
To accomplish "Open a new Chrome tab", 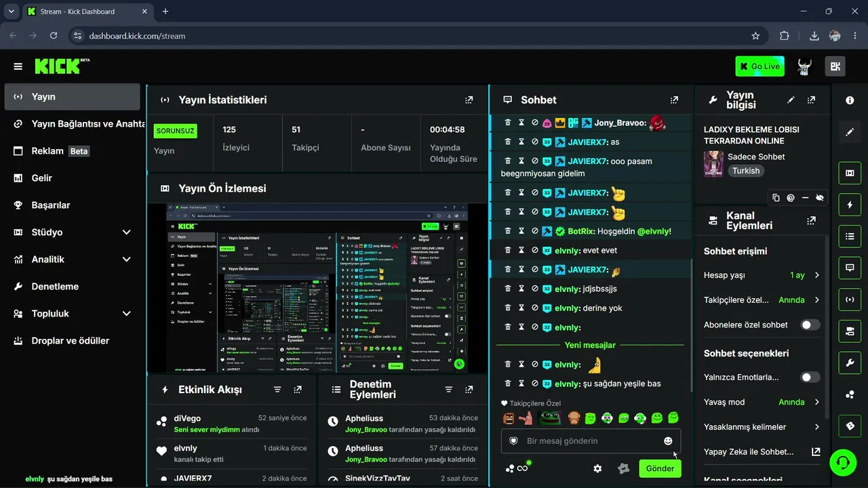I will (165, 12).
